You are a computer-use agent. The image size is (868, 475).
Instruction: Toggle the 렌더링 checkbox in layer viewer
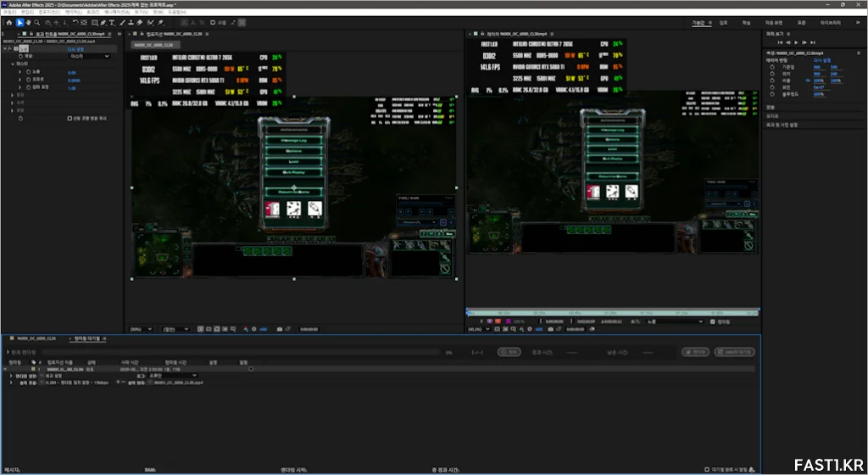coord(712,321)
